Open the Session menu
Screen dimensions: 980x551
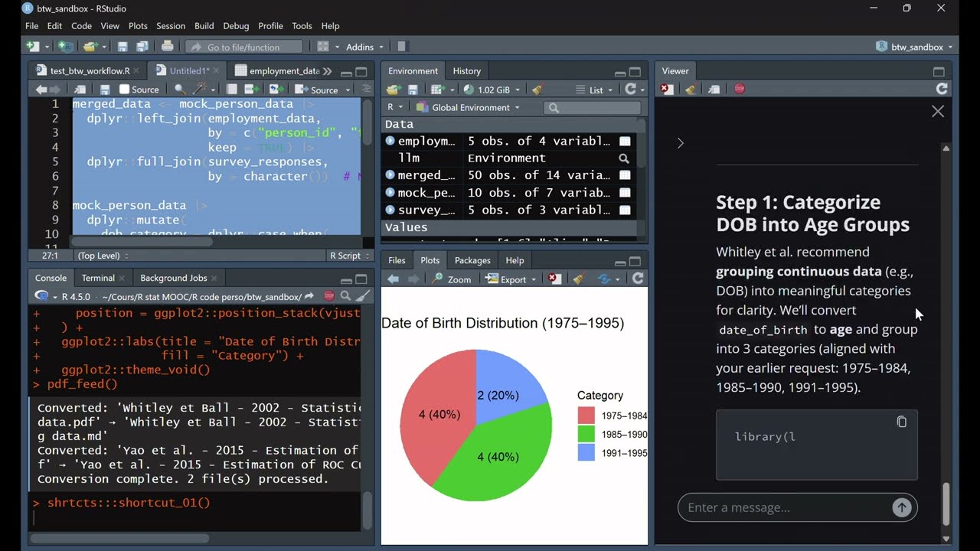click(171, 26)
